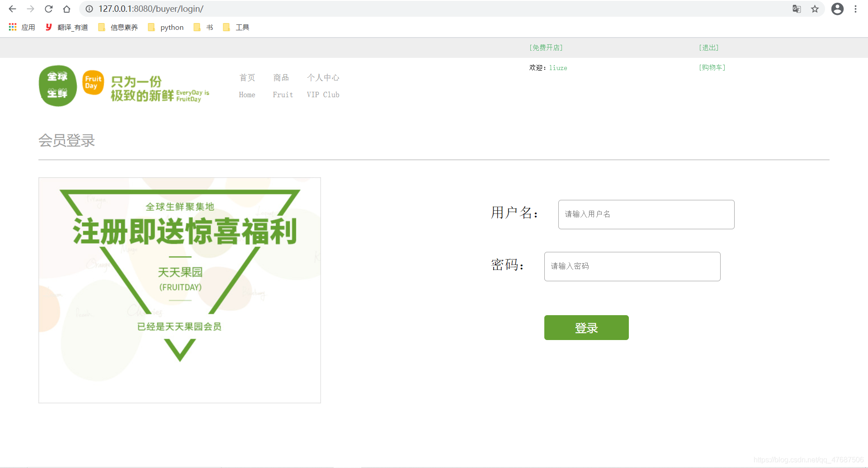Click the 会员登录 heading
Viewport: 868px width, 468px height.
67,141
